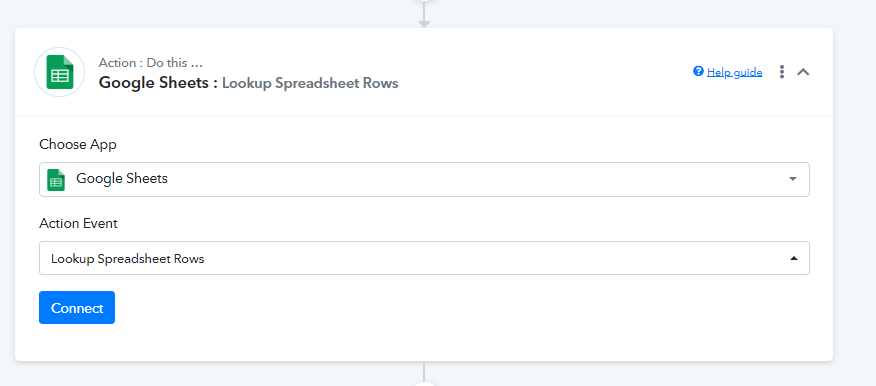This screenshot has width=876, height=386.
Task: Open the three-dot action step menu
Action: tap(782, 72)
